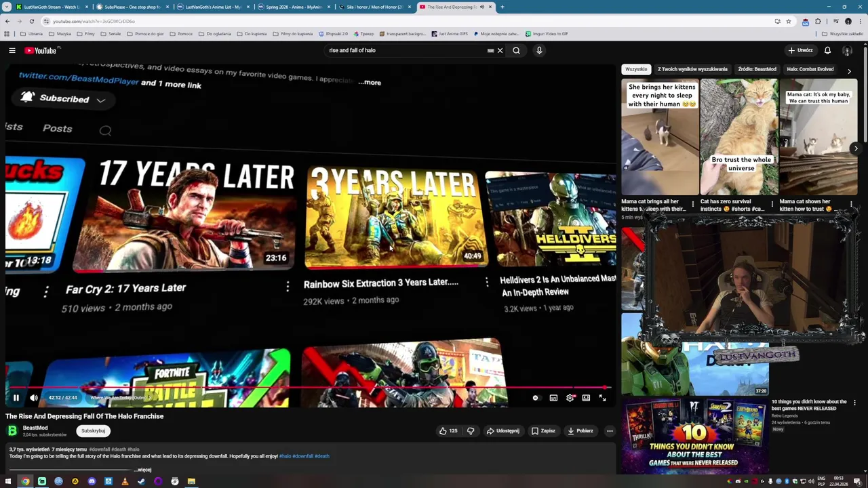Create content with the Utwórz button
This screenshot has width=868, height=488.
[x=800, y=50]
